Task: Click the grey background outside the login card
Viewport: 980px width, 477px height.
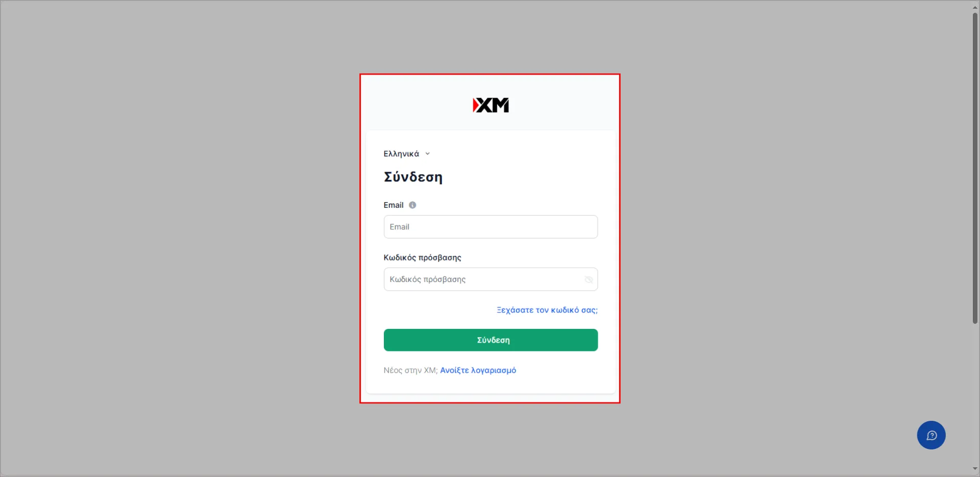Action: 179,240
